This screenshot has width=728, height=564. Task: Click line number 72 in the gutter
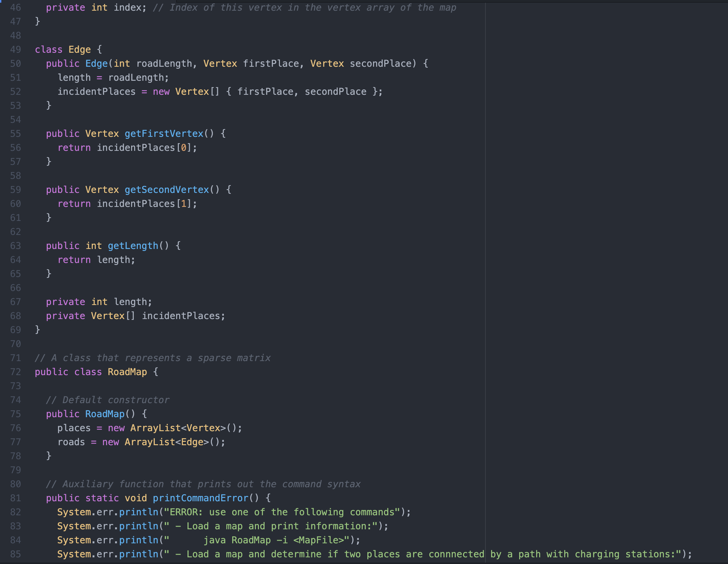15,372
